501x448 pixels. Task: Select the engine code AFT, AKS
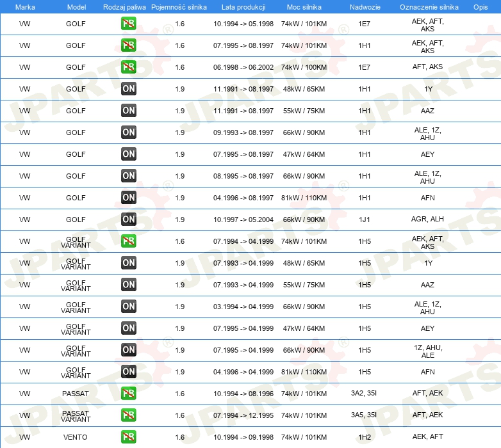[427, 67]
